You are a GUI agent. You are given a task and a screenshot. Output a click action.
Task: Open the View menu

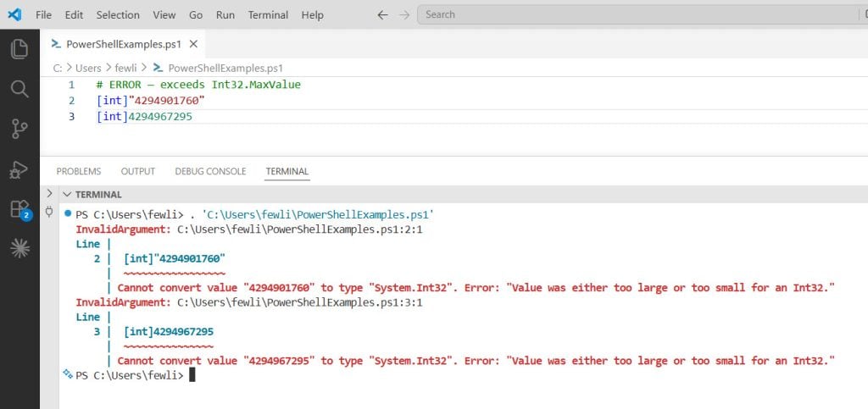pos(164,15)
